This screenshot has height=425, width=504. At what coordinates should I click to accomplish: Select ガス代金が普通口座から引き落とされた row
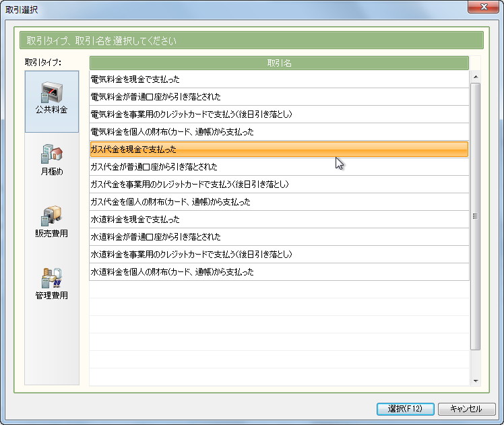(279, 167)
